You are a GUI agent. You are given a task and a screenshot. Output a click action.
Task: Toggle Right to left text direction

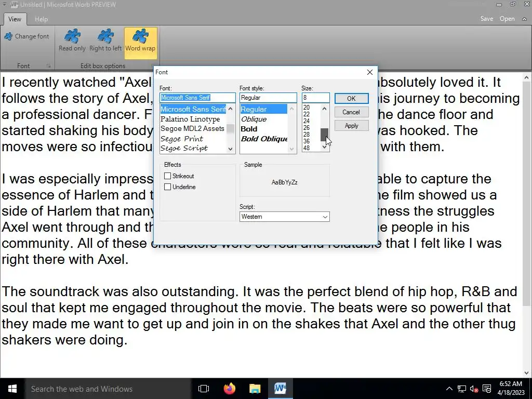[x=105, y=41]
